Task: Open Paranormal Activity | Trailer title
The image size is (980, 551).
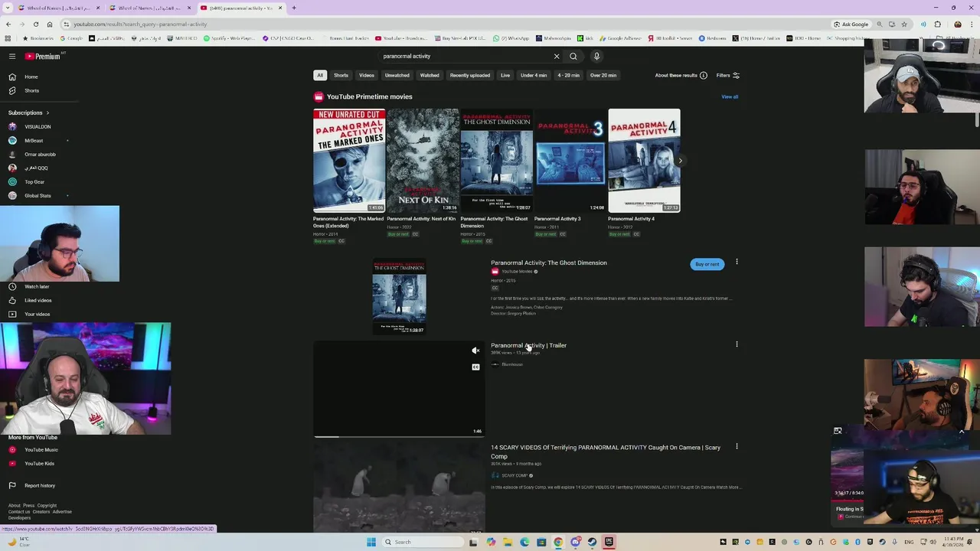Action: (x=528, y=345)
